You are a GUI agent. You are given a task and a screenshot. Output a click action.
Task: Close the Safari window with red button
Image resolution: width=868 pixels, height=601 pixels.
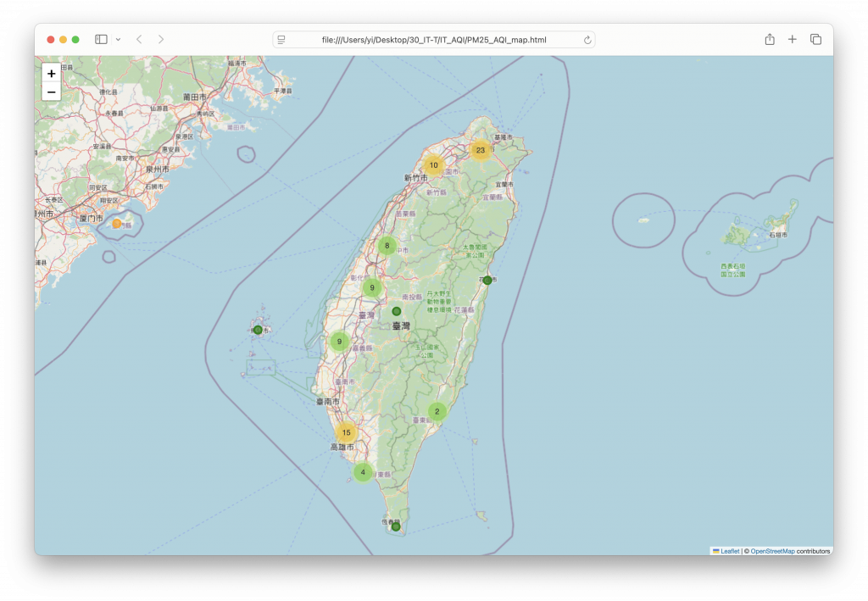click(x=50, y=39)
